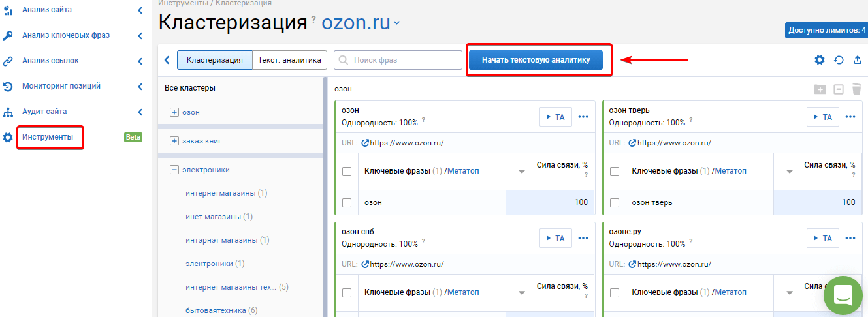868x317 pixels.
Task: Open clustering settings gear icon
Action: [x=820, y=60]
